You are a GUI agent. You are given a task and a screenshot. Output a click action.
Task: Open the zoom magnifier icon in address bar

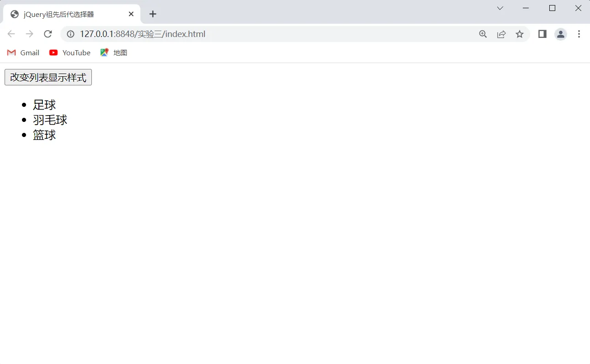click(x=483, y=34)
